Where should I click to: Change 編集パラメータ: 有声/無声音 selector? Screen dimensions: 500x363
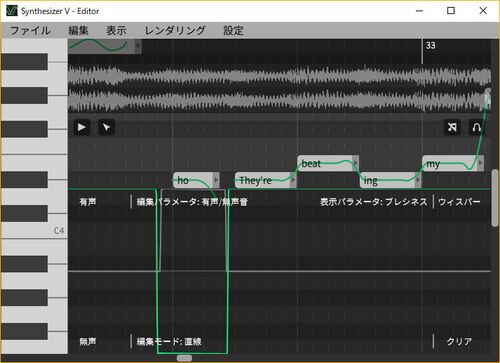tap(192, 202)
